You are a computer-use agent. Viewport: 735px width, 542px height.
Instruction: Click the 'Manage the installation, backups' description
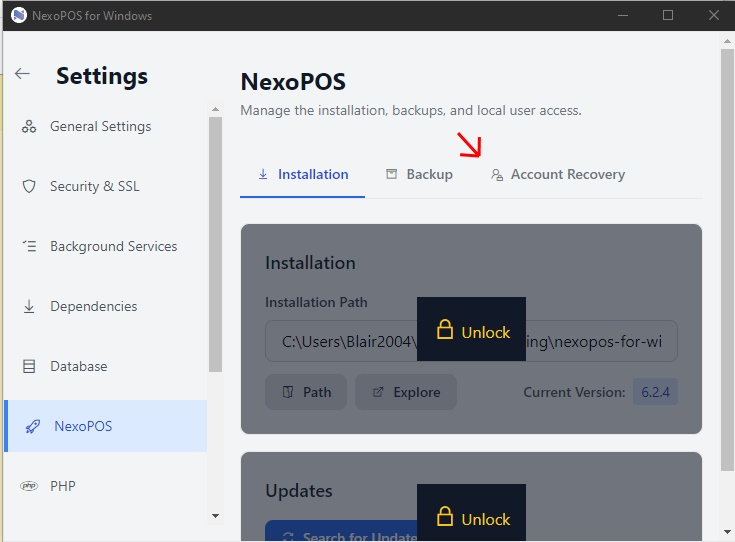(411, 111)
